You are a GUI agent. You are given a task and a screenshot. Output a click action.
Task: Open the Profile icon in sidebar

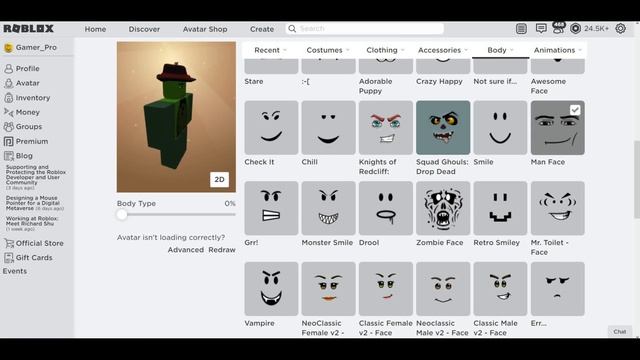click(x=8, y=69)
